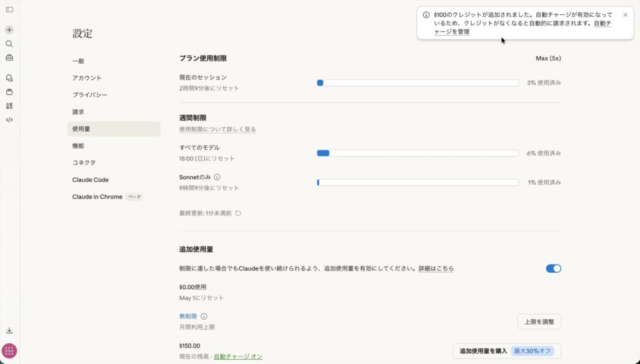Screen dimensions: 640x364
Task: Open the Claude Code settings section
Action: [90, 180]
